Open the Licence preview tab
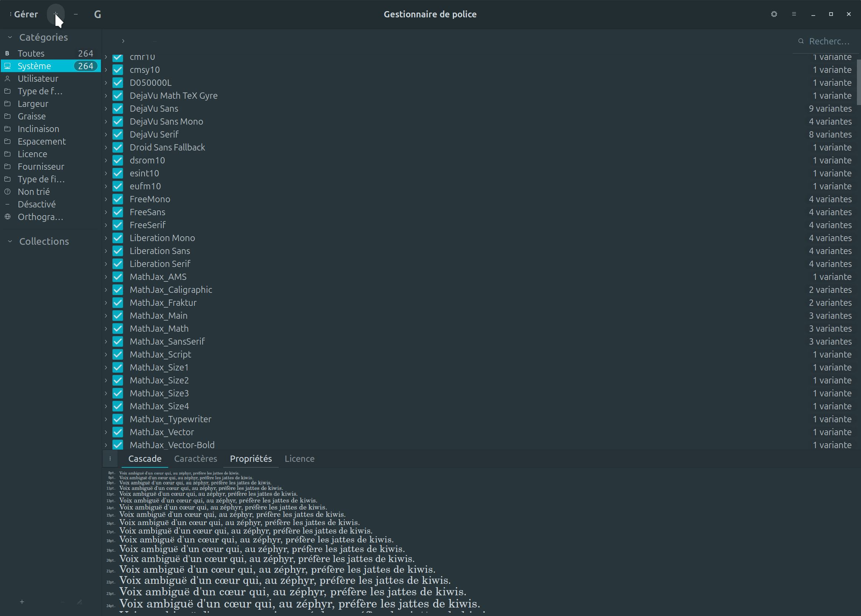 (x=299, y=458)
